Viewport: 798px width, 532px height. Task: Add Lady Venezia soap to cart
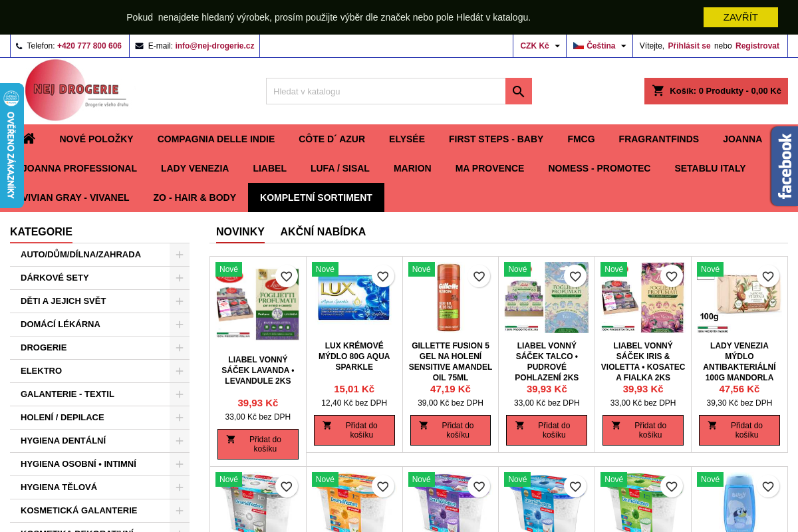coord(739,430)
